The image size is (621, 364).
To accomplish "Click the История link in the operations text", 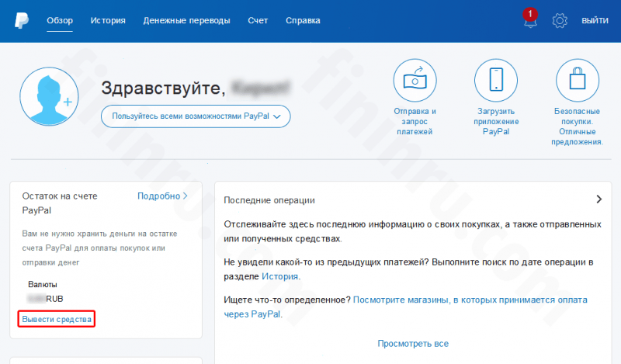I will click(x=280, y=276).
